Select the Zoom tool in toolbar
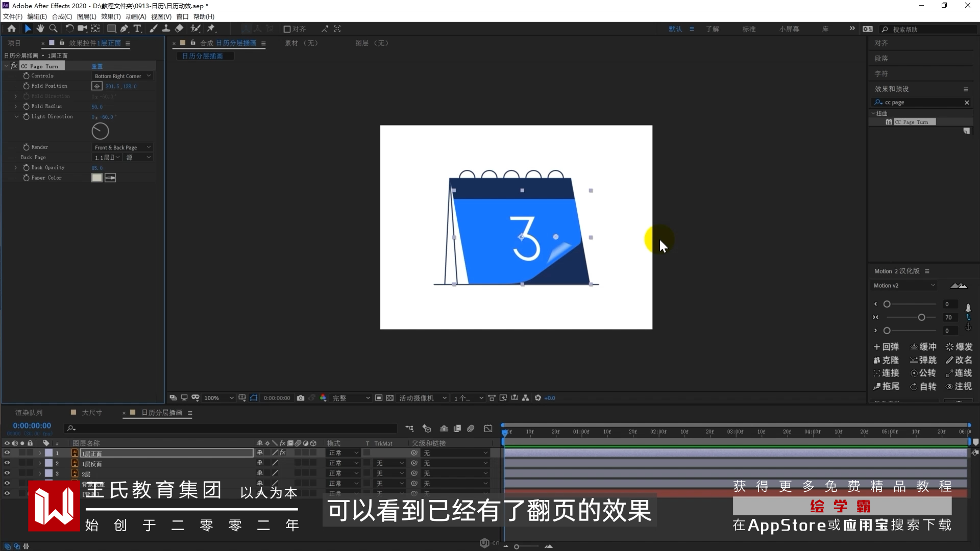 [53, 29]
